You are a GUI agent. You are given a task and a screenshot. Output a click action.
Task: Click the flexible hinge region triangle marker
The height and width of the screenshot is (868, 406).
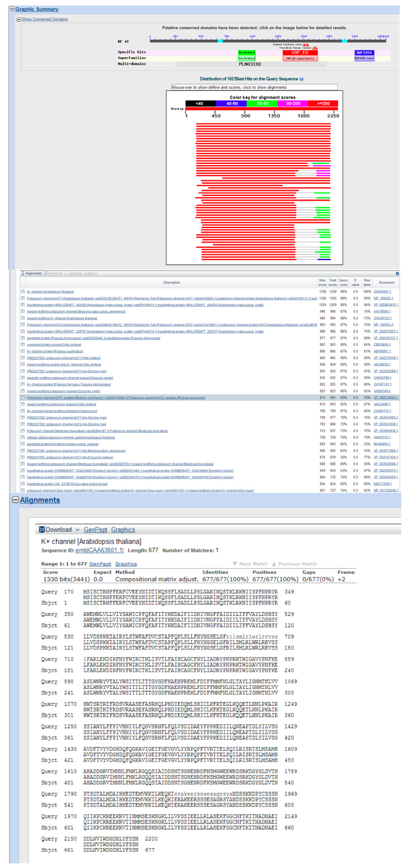click(315, 48)
